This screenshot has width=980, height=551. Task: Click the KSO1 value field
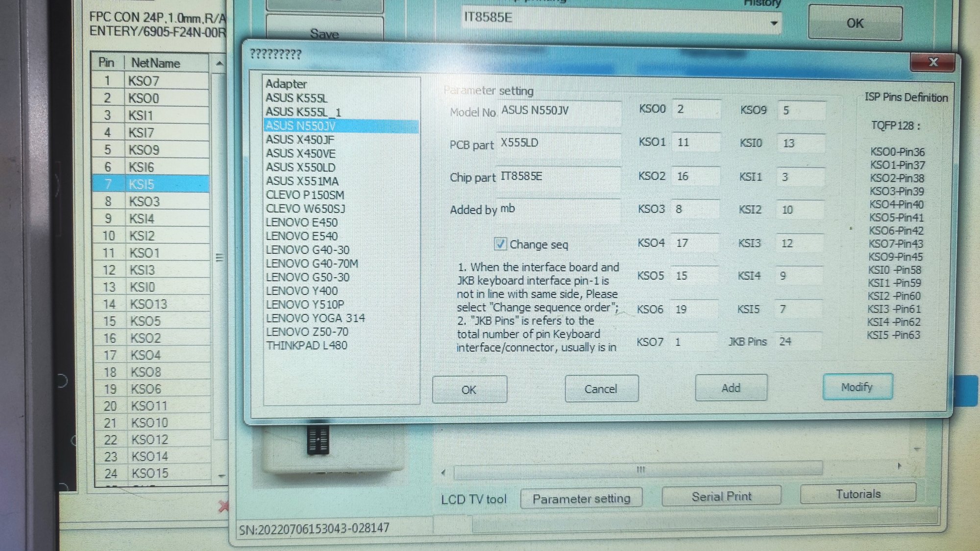tap(696, 142)
